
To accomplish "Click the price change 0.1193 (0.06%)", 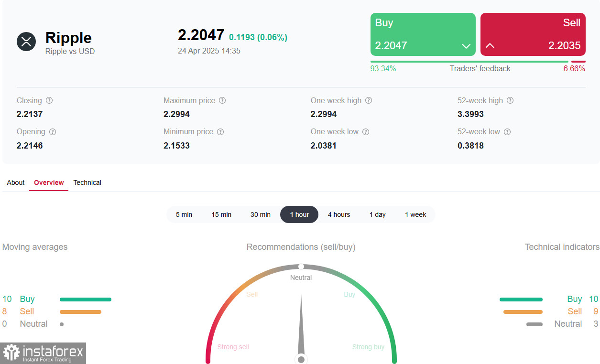I will (x=258, y=37).
